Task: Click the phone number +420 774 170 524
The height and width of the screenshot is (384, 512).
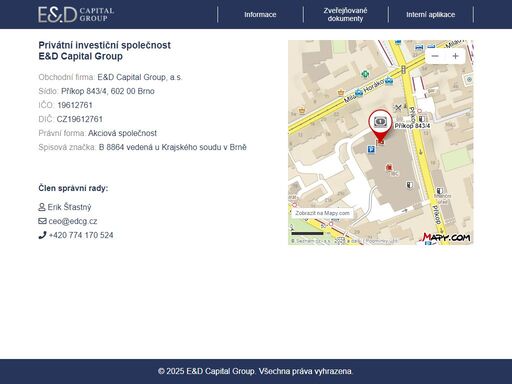Action: click(x=81, y=235)
